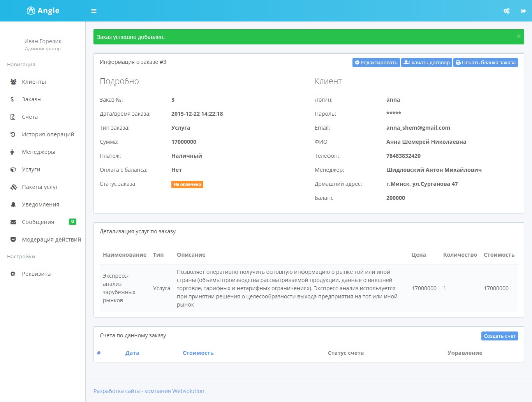Click the green messages count badge
The image size is (532, 402).
point(72,222)
